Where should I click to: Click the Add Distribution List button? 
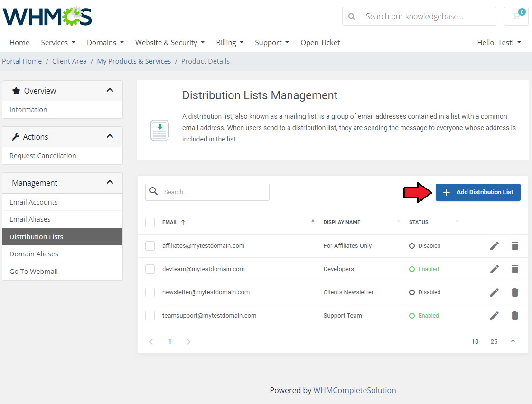pyautogui.click(x=478, y=192)
